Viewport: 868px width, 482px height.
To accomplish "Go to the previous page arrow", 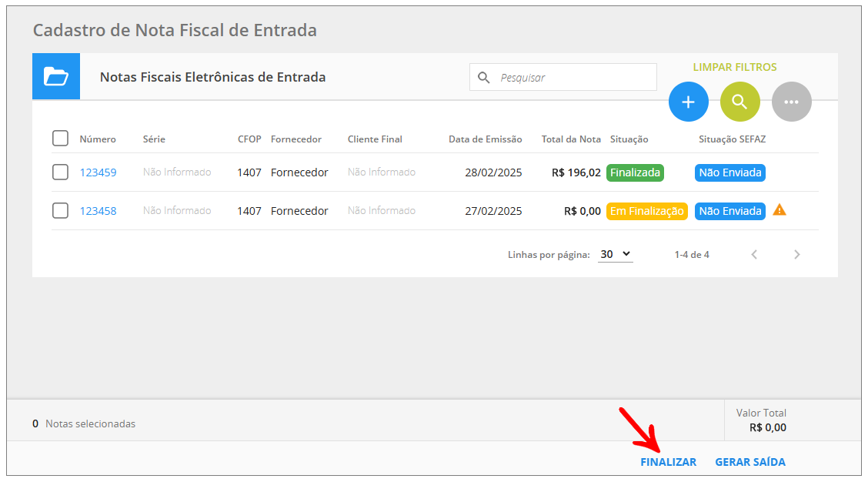I will [x=754, y=254].
